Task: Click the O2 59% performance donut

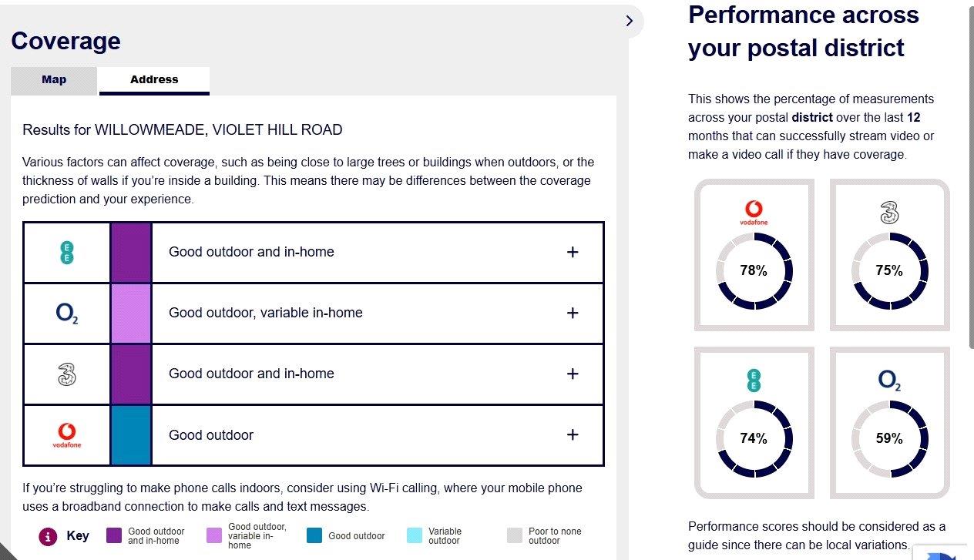Action: point(889,438)
